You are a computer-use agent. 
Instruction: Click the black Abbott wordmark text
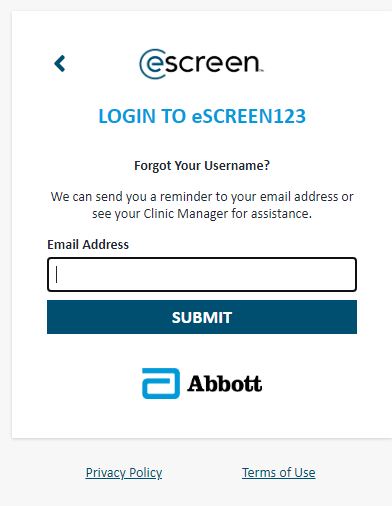(224, 384)
